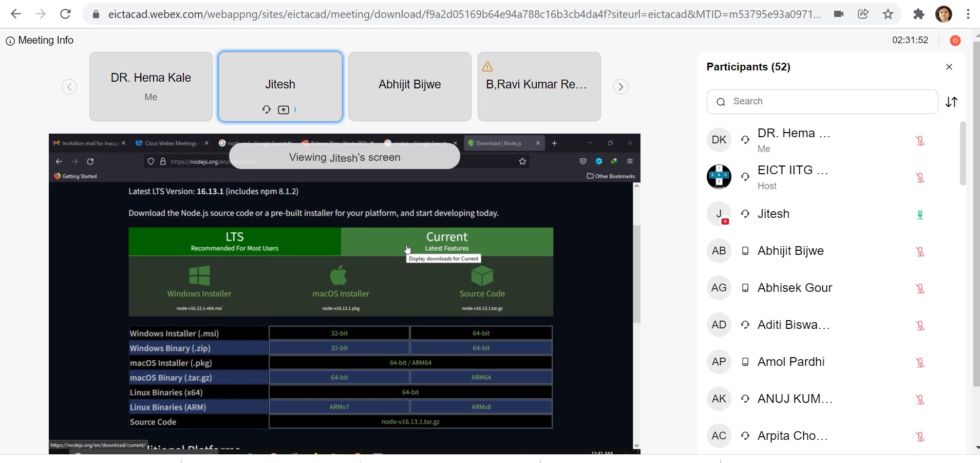Click the lock icon in address bar
The width and height of the screenshot is (980, 463).
tap(96, 14)
